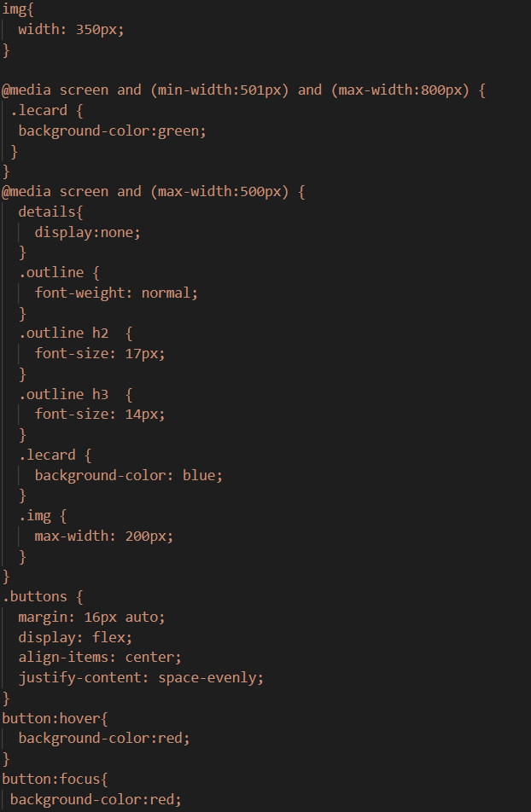Click the .buttons selector line
Viewport: 531px width, 812px height.
[x=43, y=597]
